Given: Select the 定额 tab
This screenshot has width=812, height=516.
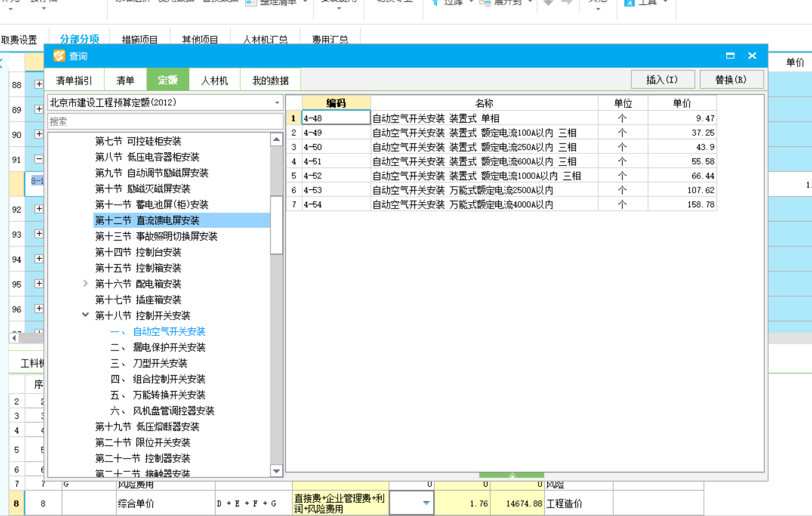Looking at the screenshot, I should (167, 80).
